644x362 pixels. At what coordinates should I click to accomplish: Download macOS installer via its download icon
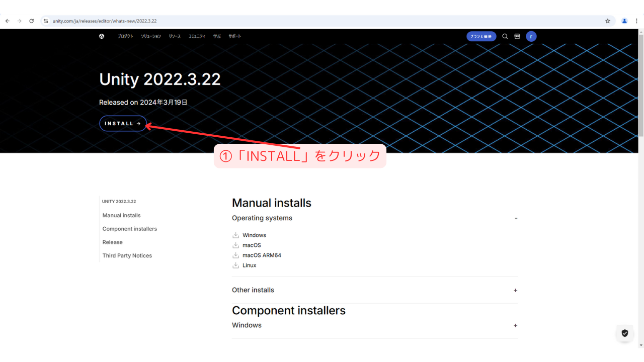(235, 245)
